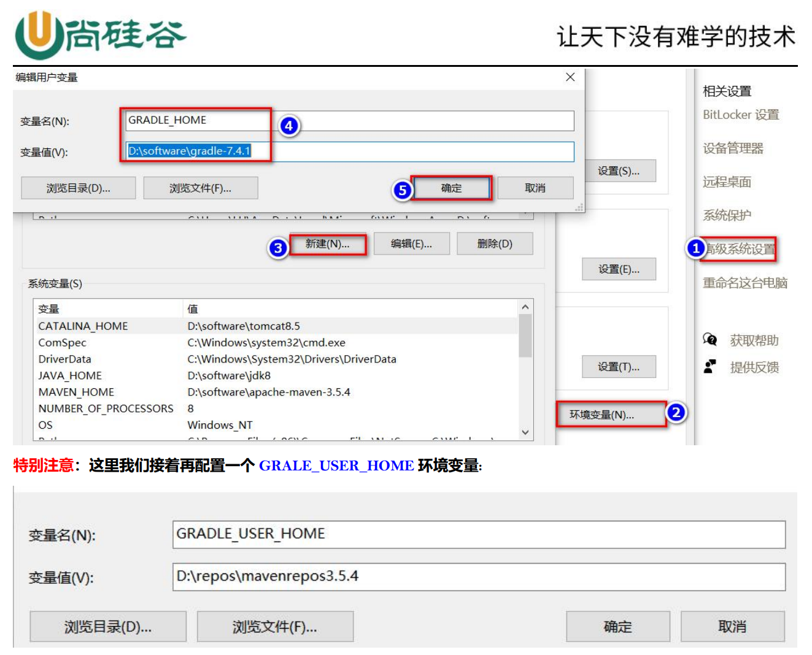This screenshot has height=655, width=812.
Task: Click the 变量名 field containing GRADLE_USER_HOME
Action: [479, 534]
